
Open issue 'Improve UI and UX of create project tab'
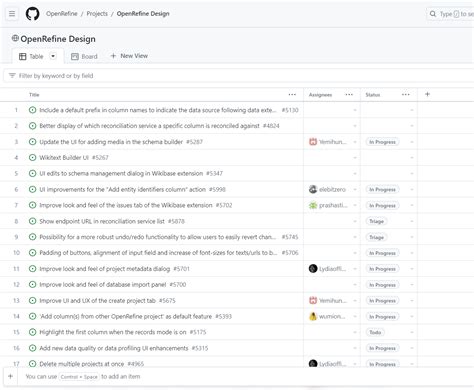(97, 300)
